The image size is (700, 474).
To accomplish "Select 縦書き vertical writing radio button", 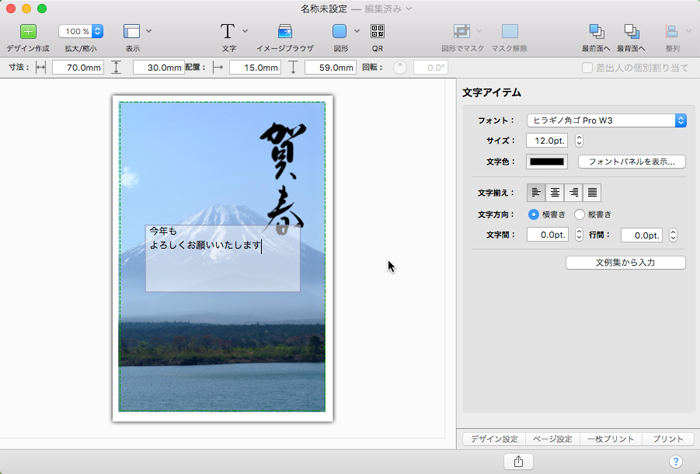I will [x=580, y=214].
